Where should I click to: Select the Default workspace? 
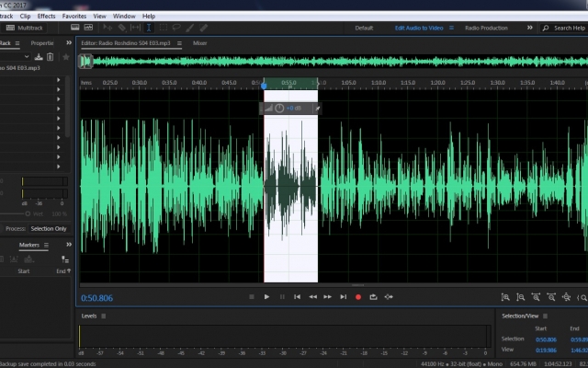point(364,28)
